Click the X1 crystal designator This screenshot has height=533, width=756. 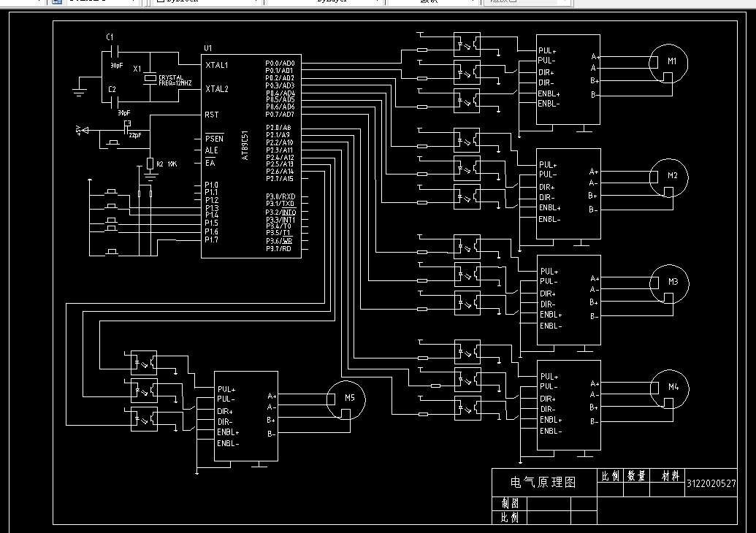[x=137, y=69]
